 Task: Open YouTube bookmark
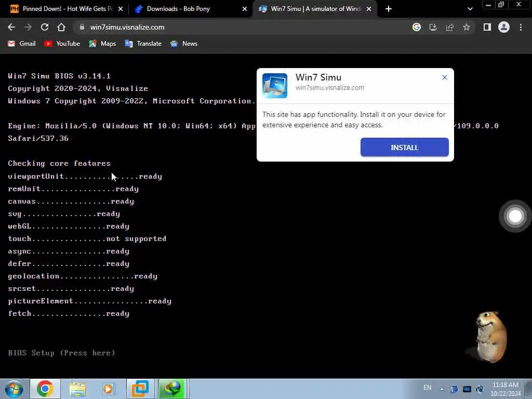point(62,44)
